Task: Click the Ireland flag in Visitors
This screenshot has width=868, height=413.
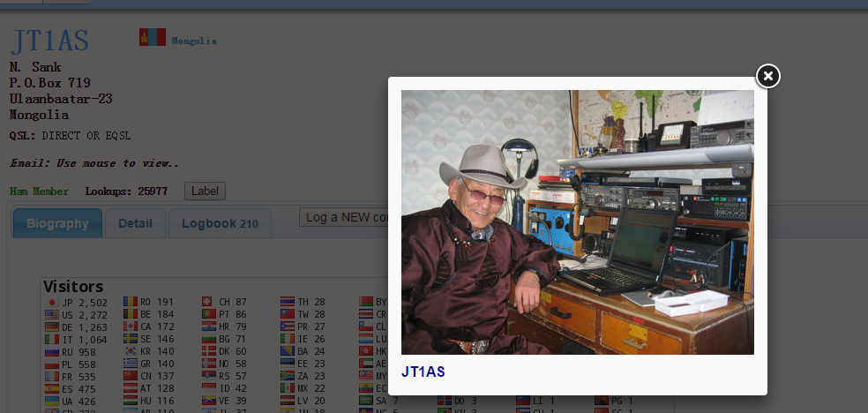Action: point(288,339)
